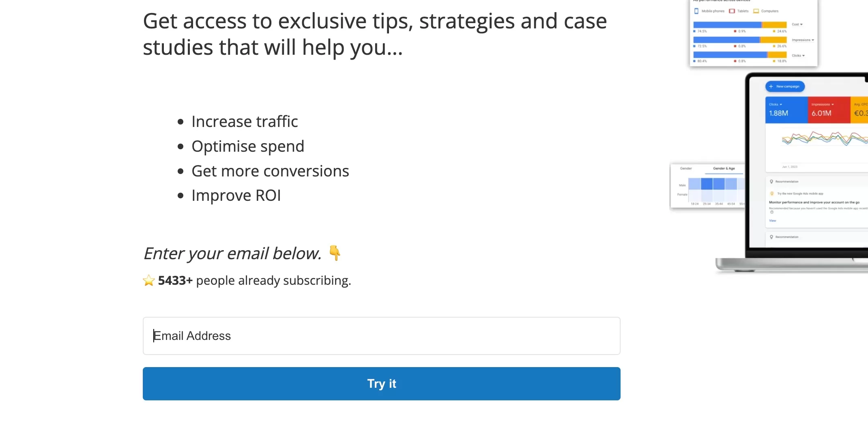
Task: Click the View link under the recommendation
Action: point(773,221)
